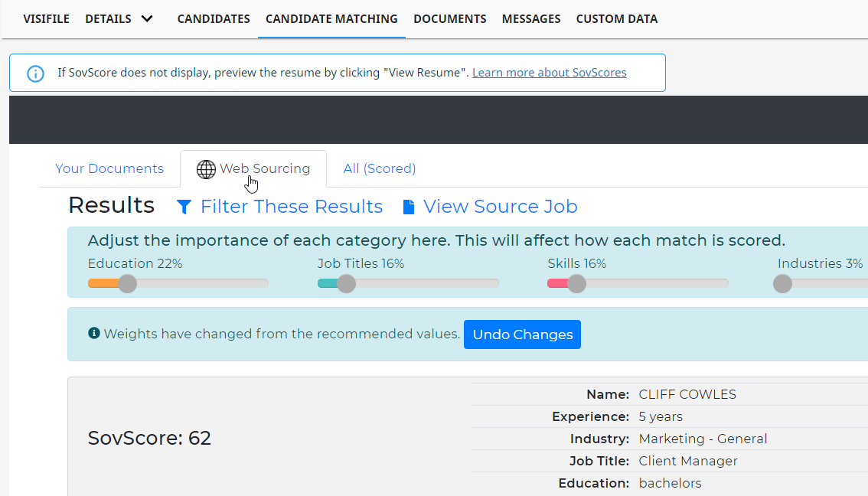868x496 pixels.
Task: Click the Education 22% label
Action: [x=135, y=263]
